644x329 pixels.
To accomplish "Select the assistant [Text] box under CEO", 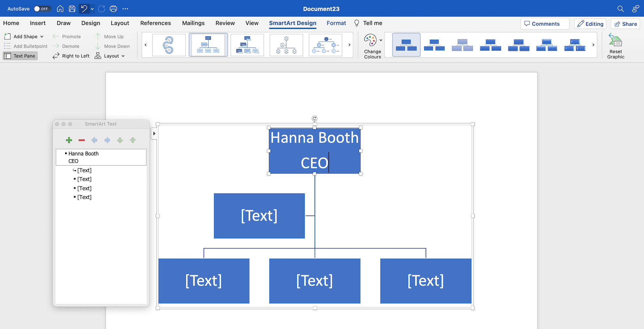I will click(x=259, y=216).
